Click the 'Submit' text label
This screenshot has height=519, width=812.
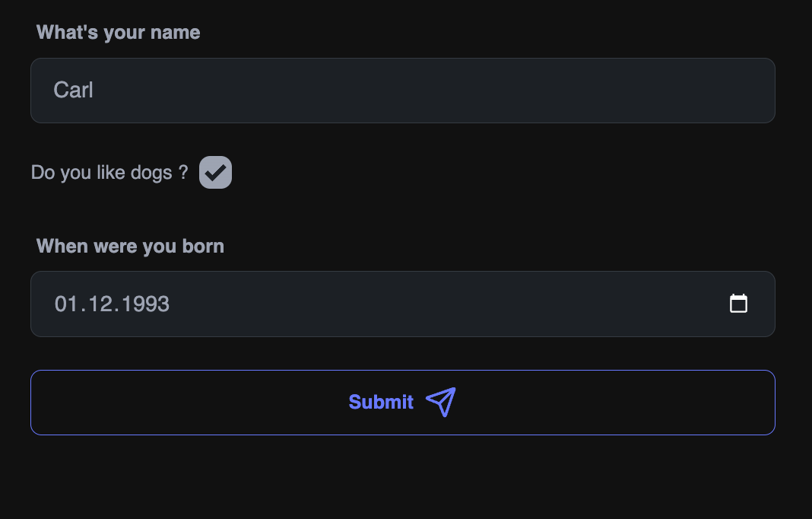tap(381, 403)
